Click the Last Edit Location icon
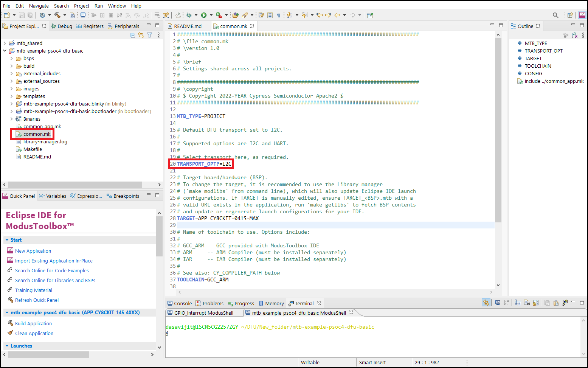This screenshot has width=588, height=368. tap(320, 15)
